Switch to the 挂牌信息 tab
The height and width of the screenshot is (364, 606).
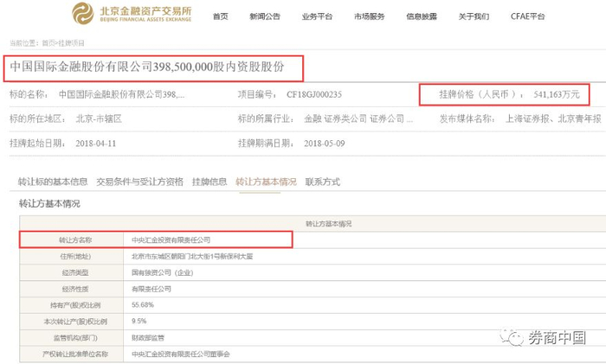click(x=210, y=182)
